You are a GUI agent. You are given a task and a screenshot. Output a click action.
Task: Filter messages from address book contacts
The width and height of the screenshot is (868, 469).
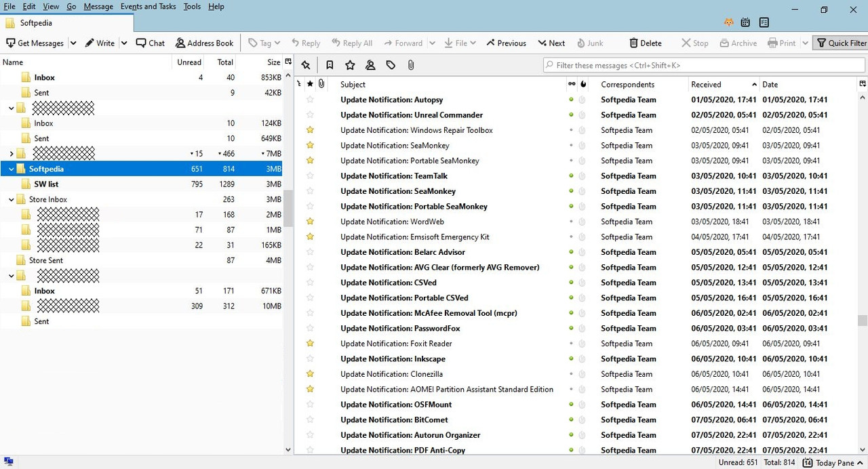(x=370, y=65)
